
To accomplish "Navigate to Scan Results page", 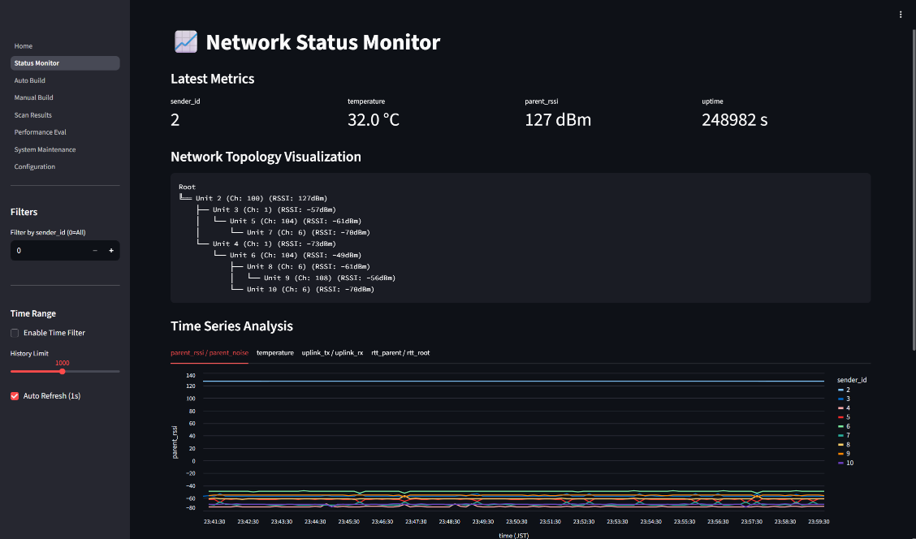I will pos(33,115).
